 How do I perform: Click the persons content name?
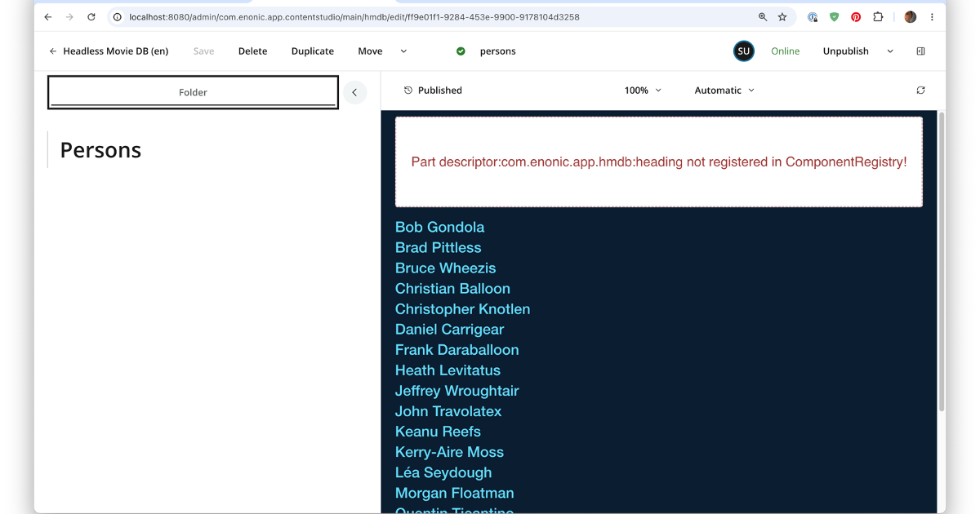497,51
